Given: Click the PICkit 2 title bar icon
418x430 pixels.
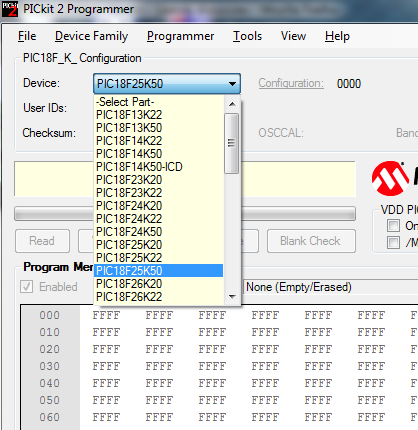Looking at the screenshot, I should 9,9.
